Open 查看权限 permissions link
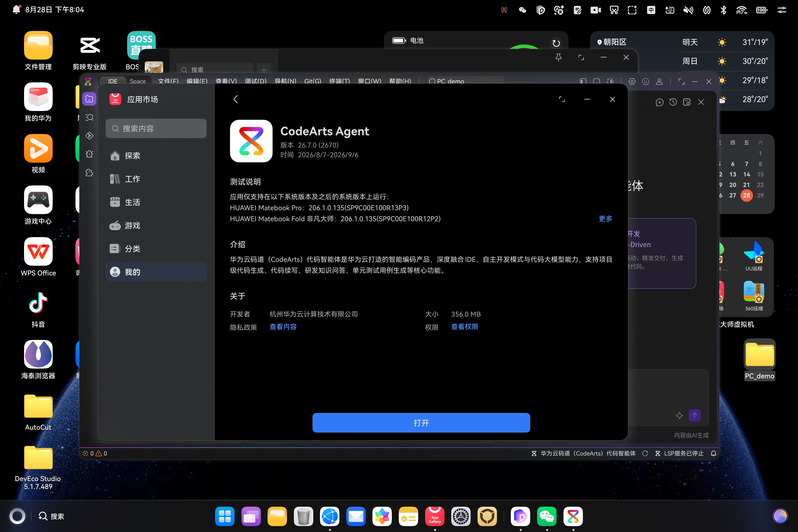This screenshot has height=532, width=798. pos(464,327)
